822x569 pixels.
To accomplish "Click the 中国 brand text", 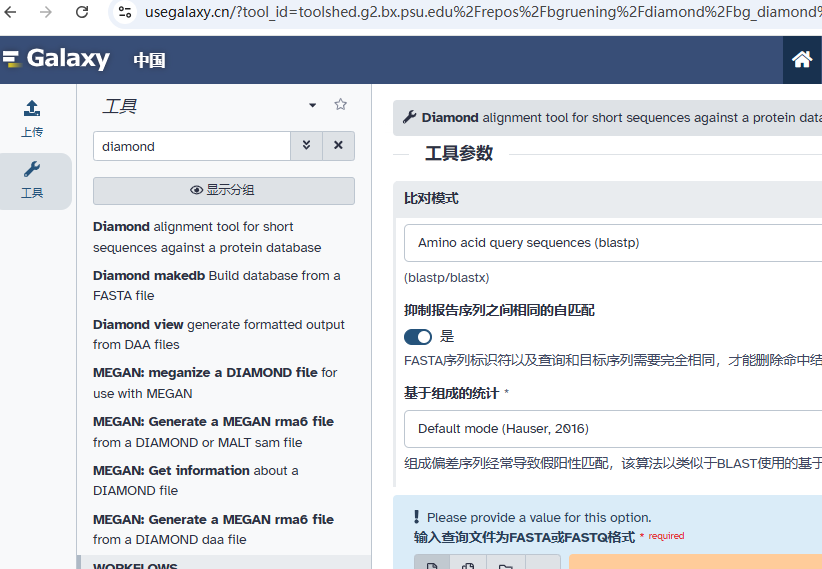I will [149, 60].
